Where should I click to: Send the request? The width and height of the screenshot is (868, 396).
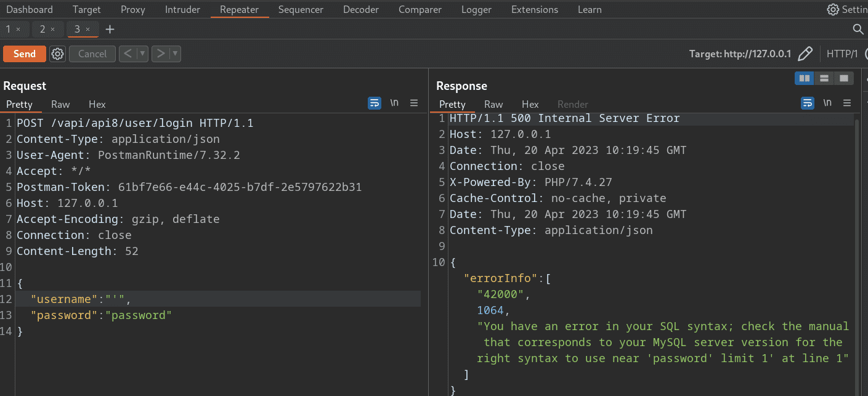25,54
